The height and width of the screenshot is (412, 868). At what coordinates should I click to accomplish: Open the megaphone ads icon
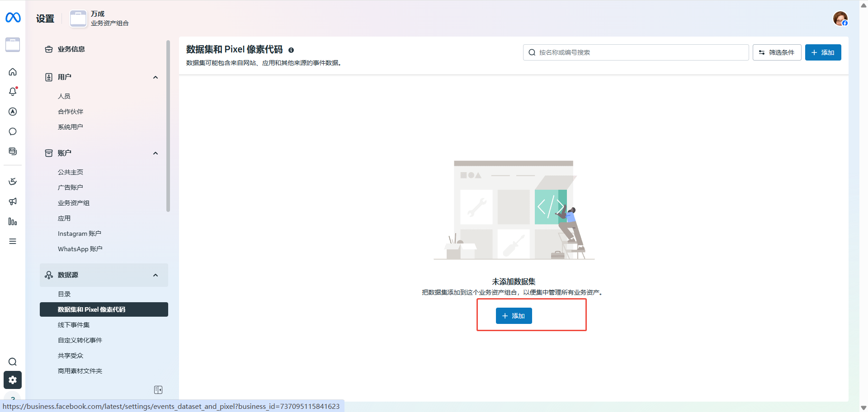pyautogui.click(x=13, y=201)
